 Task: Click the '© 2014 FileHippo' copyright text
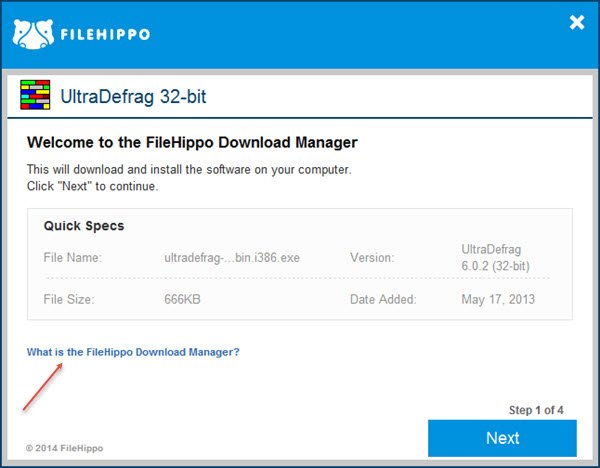[64, 447]
